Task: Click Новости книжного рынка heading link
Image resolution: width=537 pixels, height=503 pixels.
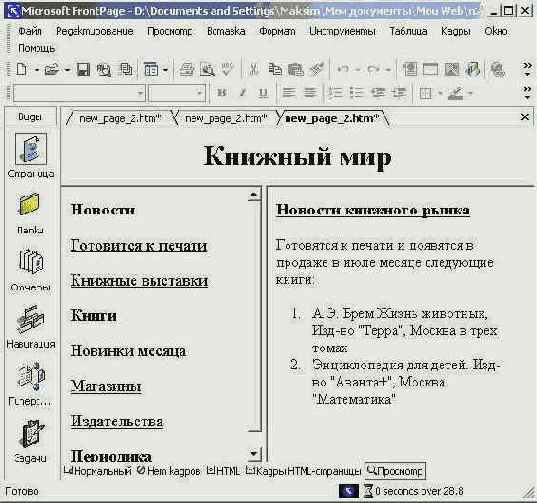Action: point(373,210)
